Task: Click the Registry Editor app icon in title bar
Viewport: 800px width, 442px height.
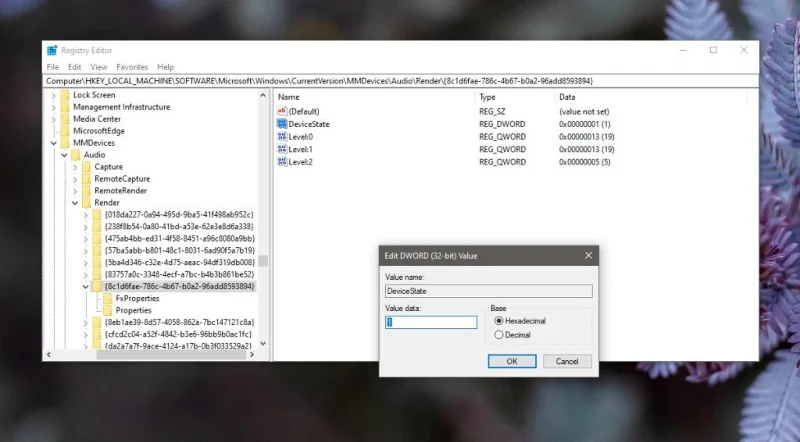Action: (52, 50)
